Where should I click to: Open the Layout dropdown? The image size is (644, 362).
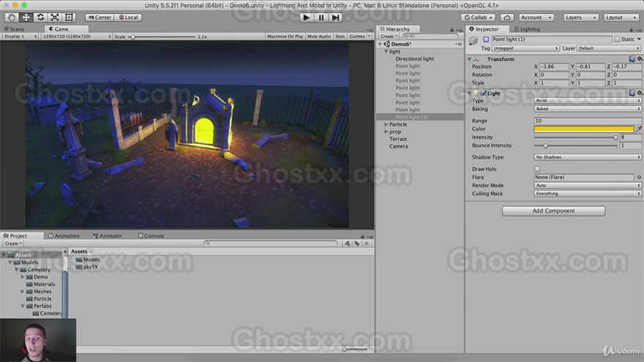tap(621, 18)
